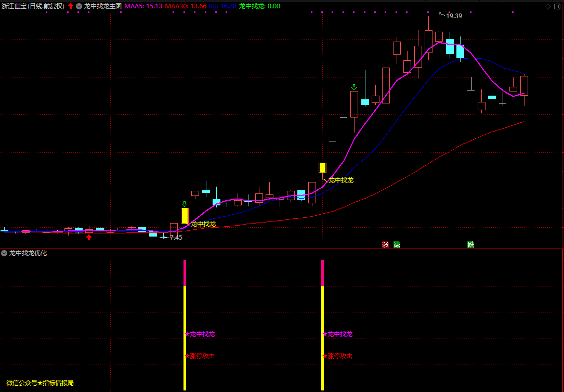
Task: Open the 龙中找龙优化 panel dropdown
Action: [x=4, y=253]
